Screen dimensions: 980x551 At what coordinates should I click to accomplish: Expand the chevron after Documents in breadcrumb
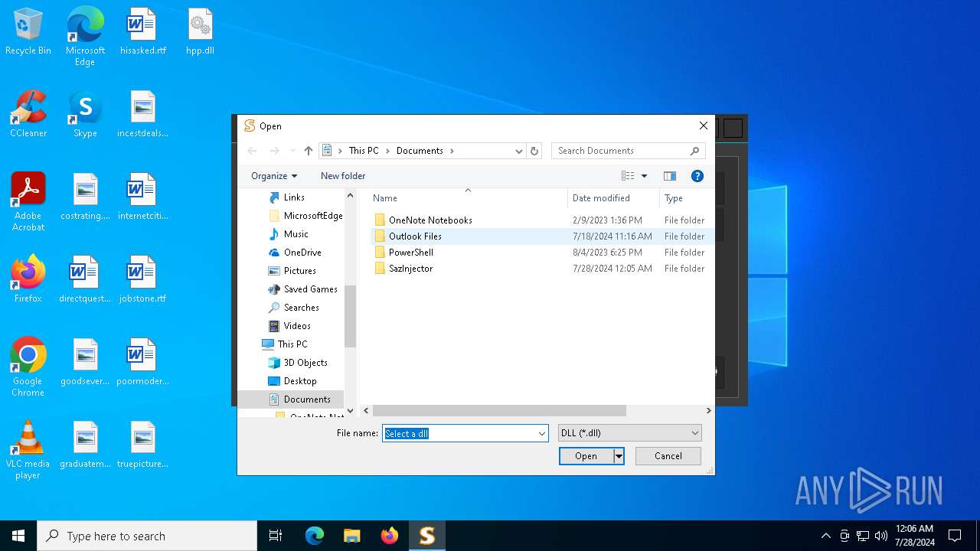pos(452,151)
